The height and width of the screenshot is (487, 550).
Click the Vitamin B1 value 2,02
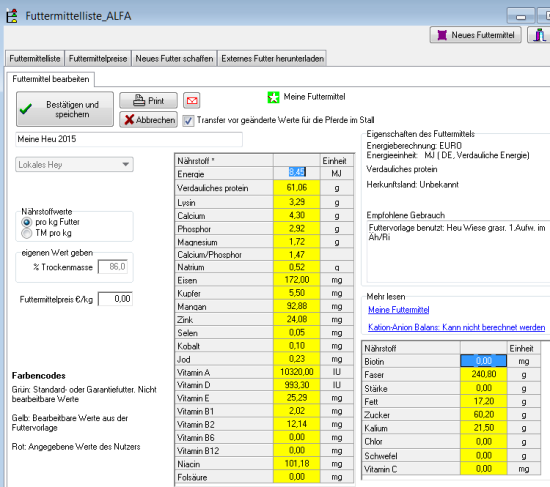pyautogui.click(x=297, y=411)
